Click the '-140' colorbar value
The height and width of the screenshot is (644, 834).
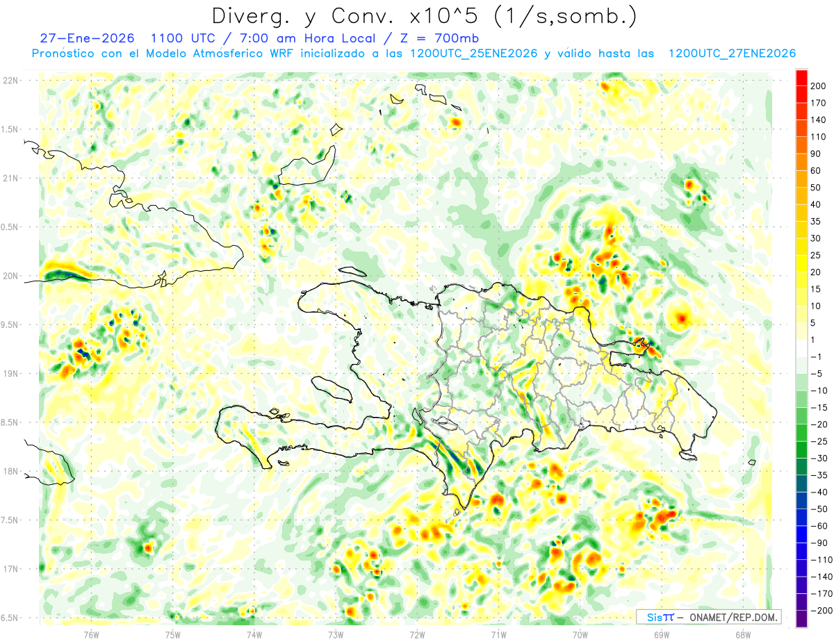(x=822, y=577)
